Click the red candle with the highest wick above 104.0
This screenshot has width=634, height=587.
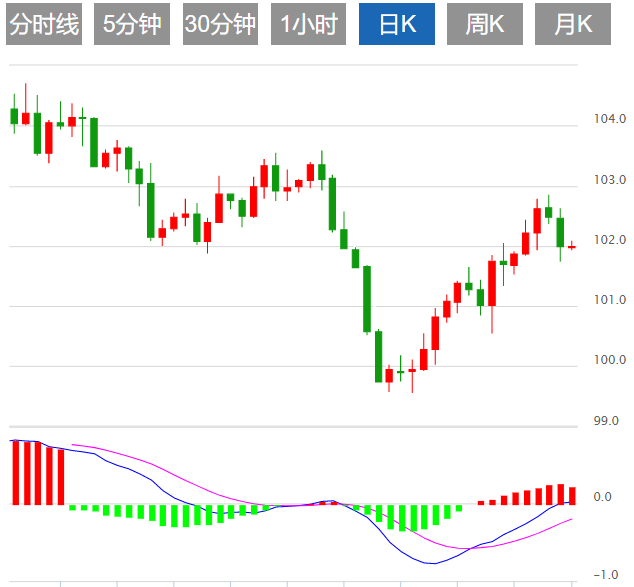coord(26,118)
